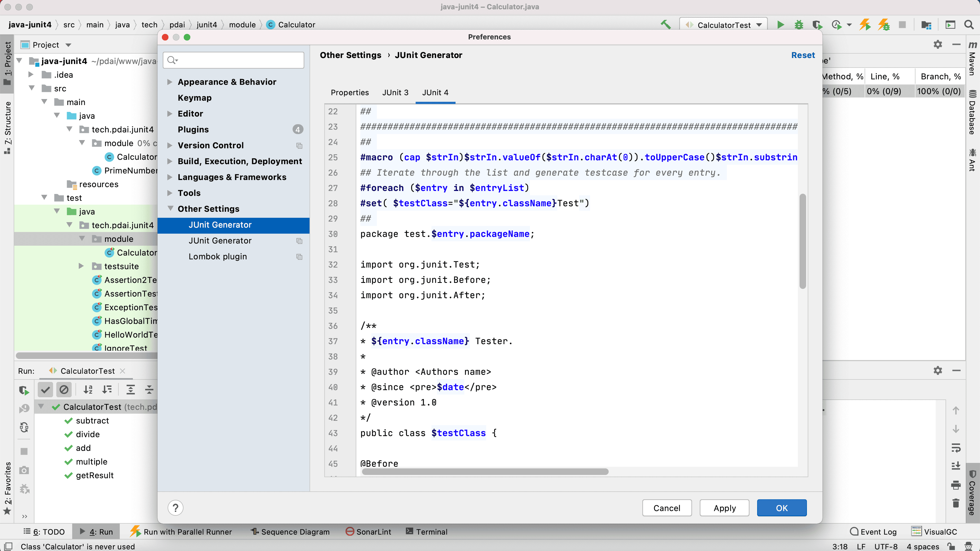Viewport: 980px width, 551px height.
Task: Click the Debug bug icon
Action: (x=798, y=25)
